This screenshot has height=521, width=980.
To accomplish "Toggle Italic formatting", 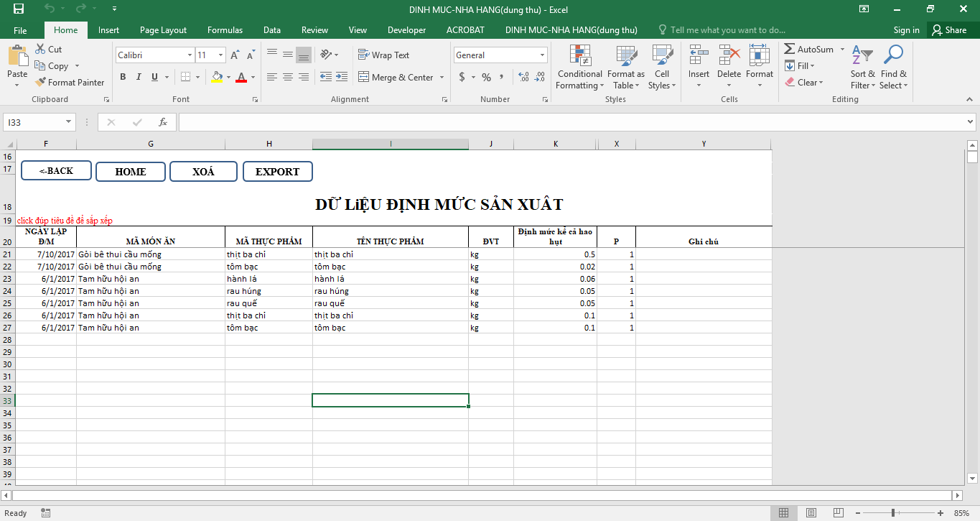I will [139, 78].
